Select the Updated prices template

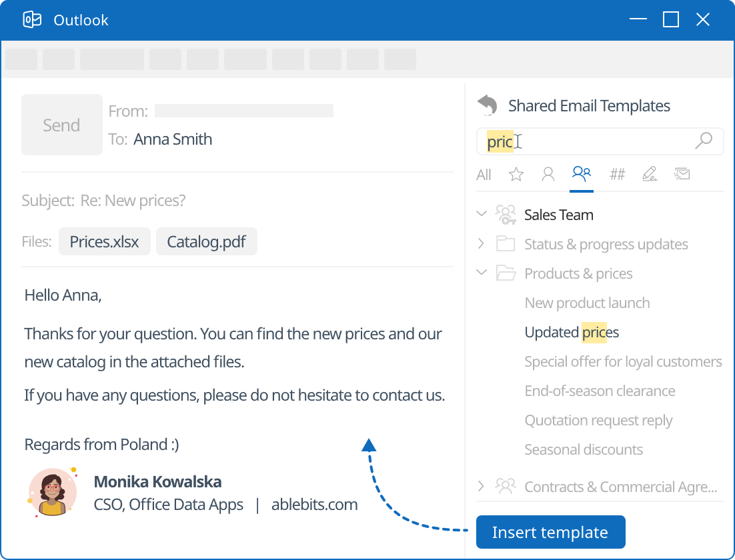click(572, 331)
